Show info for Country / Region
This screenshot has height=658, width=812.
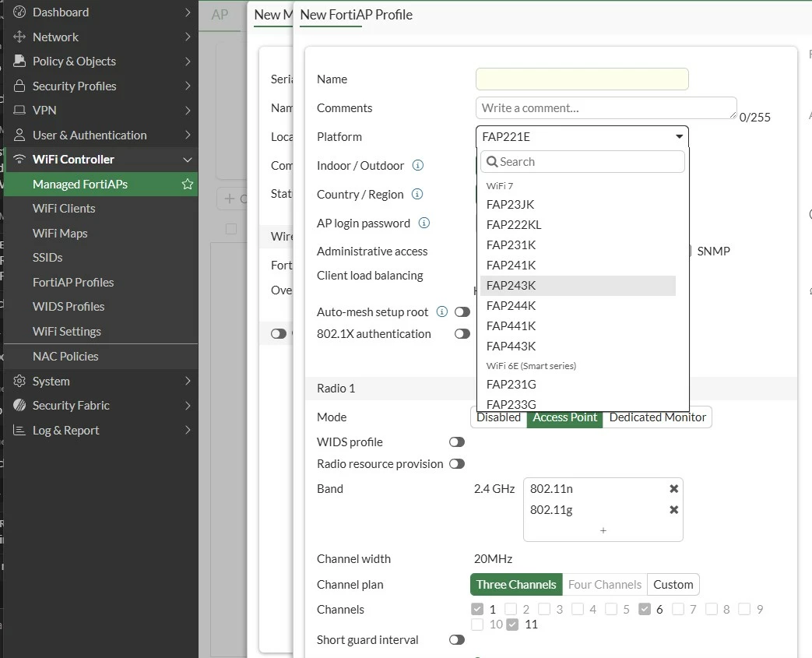click(417, 195)
